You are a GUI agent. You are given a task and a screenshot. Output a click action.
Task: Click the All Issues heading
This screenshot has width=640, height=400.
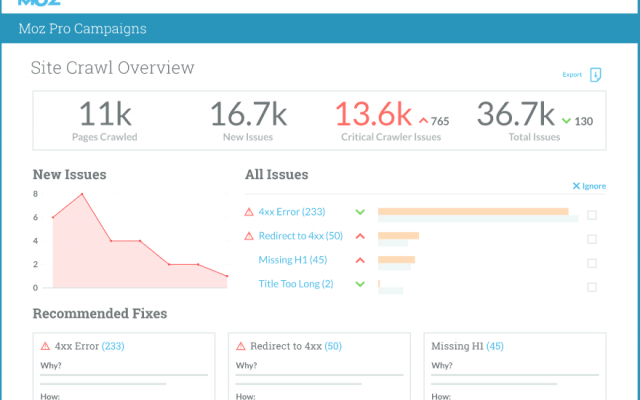click(x=277, y=175)
